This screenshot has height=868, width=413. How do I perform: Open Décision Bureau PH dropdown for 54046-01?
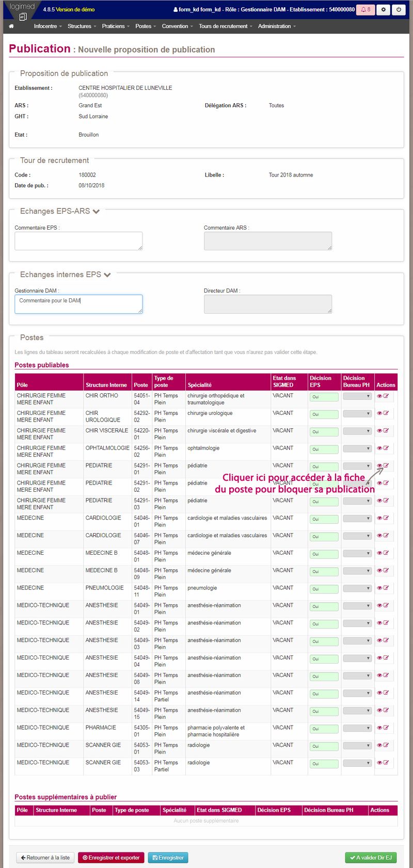click(x=357, y=519)
